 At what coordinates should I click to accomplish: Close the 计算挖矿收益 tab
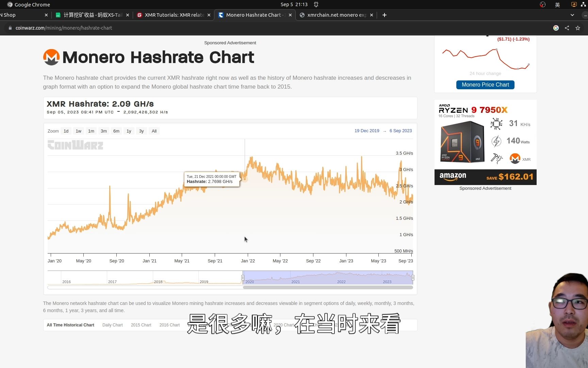point(128,15)
